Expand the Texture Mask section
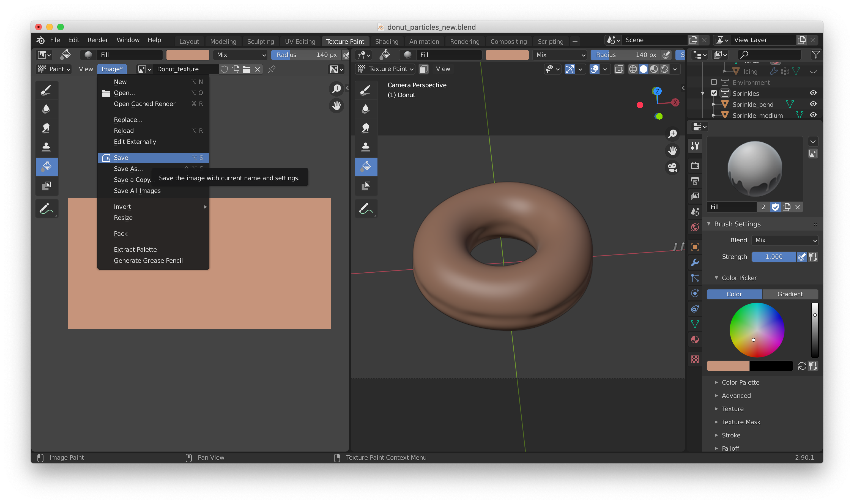Image resolution: width=854 pixels, height=504 pixels. pyautogui.click(x=716, y=422)
